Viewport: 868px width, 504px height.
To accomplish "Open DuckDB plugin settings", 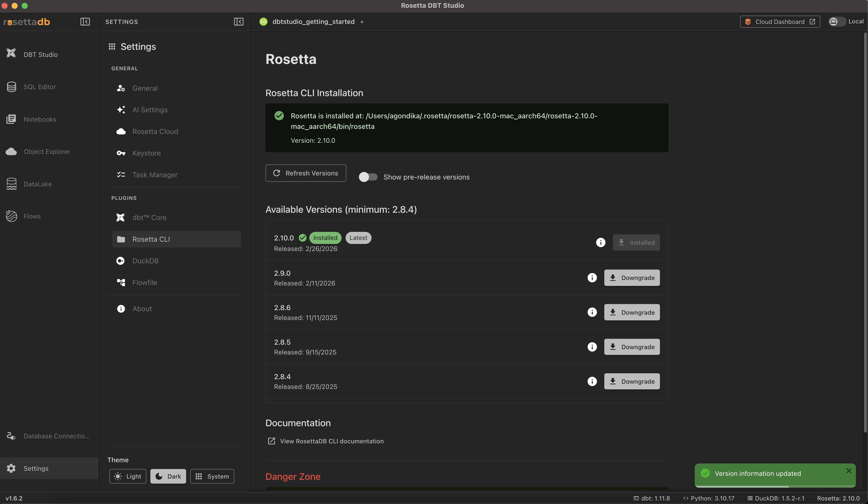I will tap(177, 261).
